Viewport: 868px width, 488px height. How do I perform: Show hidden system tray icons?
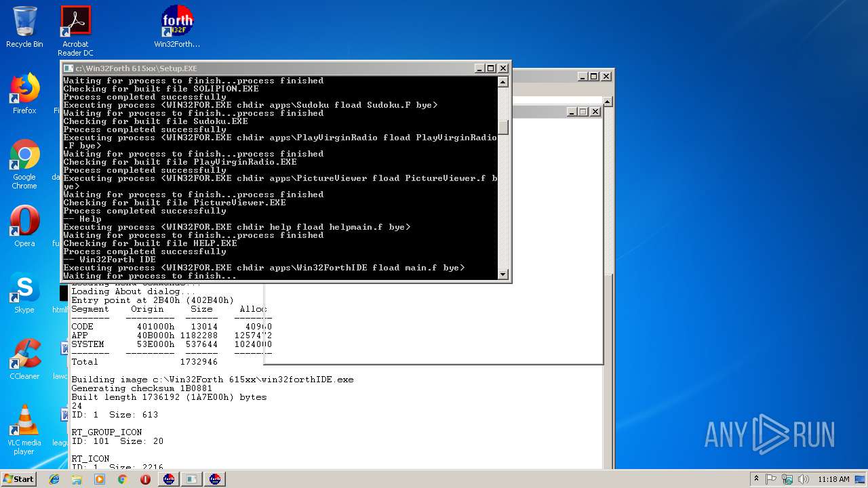[756, 479]
